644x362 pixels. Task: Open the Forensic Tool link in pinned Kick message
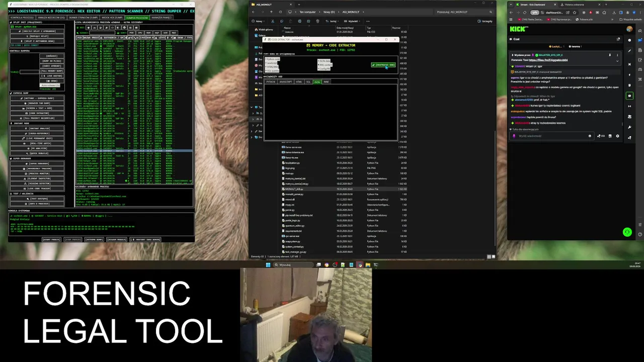pyautogui.click(x=548, y=60)
